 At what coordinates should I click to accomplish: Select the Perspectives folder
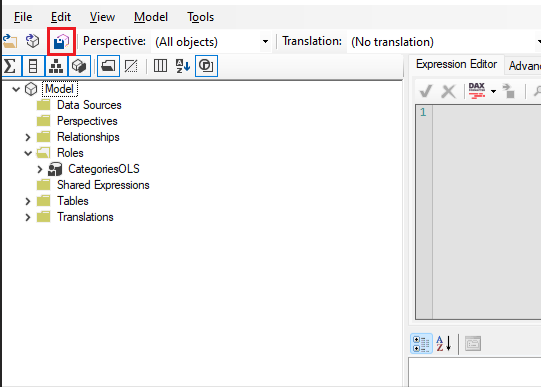tap(87, 121)
